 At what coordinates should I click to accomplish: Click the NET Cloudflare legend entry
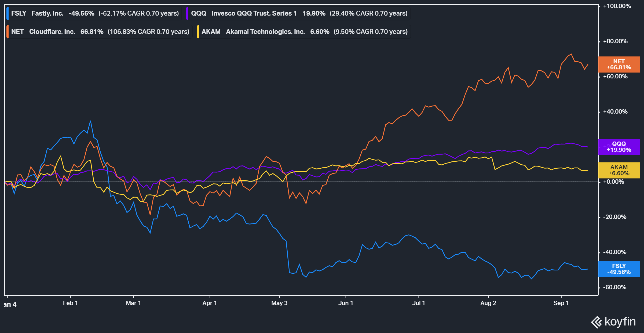[x=99, y=32]
